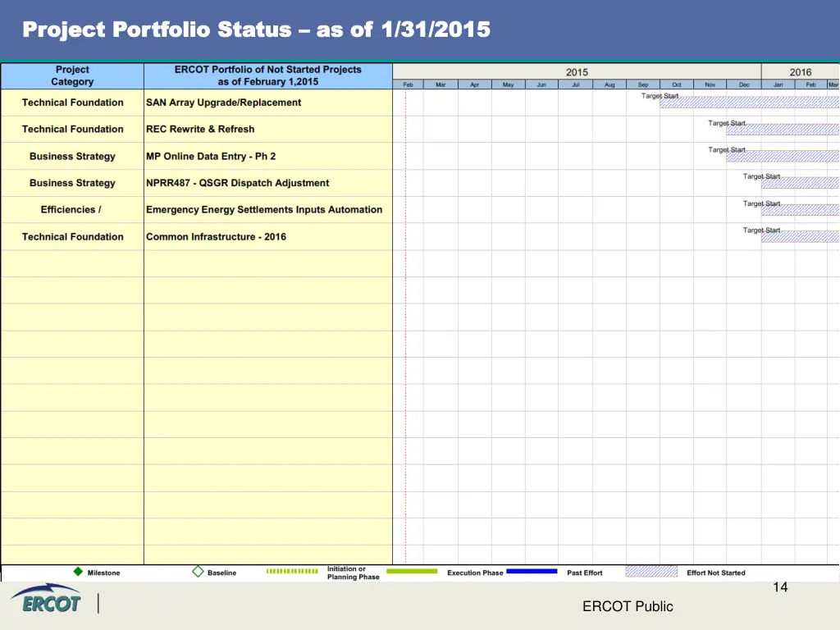Click the Jan 2016 month header
840x630 pixels.
click(778, 84)
